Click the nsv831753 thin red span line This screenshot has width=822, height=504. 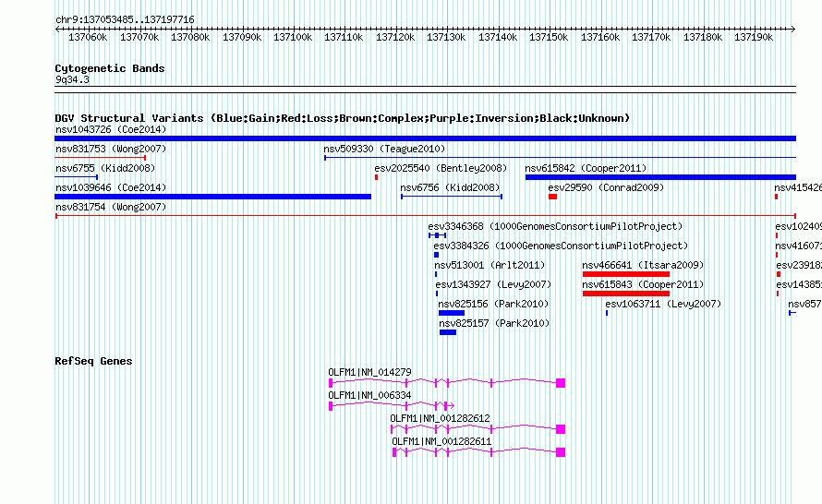[x=100, y=158]
